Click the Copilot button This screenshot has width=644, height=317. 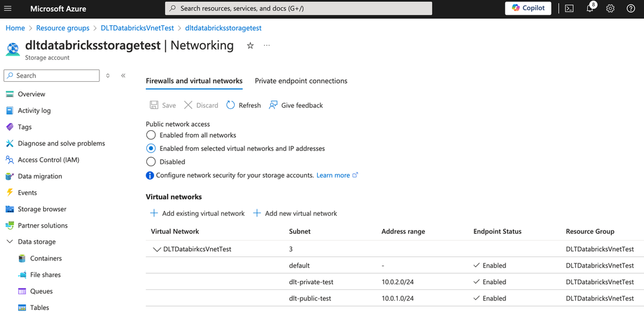[x=528, y=8]
